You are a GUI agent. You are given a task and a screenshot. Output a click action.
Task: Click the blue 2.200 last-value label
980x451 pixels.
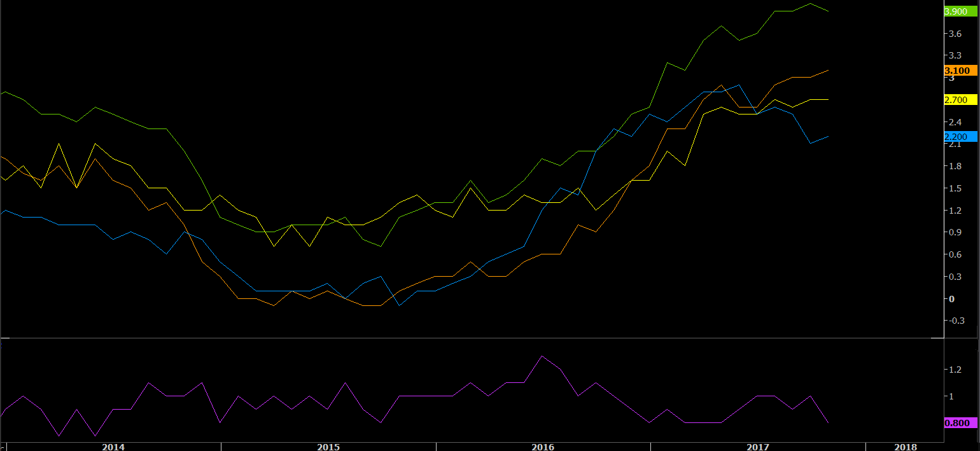point(960,137)
